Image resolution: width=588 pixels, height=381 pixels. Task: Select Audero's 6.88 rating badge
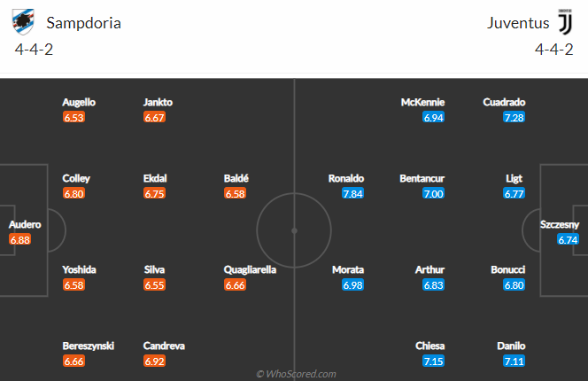tap(19, 239)
